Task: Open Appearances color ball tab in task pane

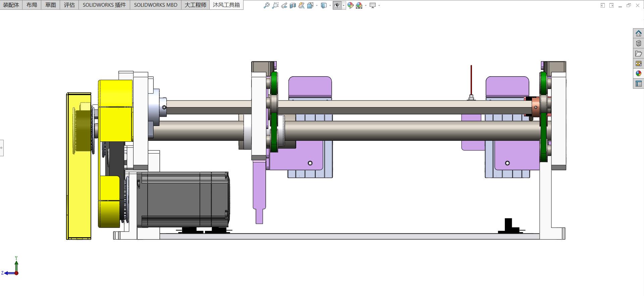Action: point(639,74)
